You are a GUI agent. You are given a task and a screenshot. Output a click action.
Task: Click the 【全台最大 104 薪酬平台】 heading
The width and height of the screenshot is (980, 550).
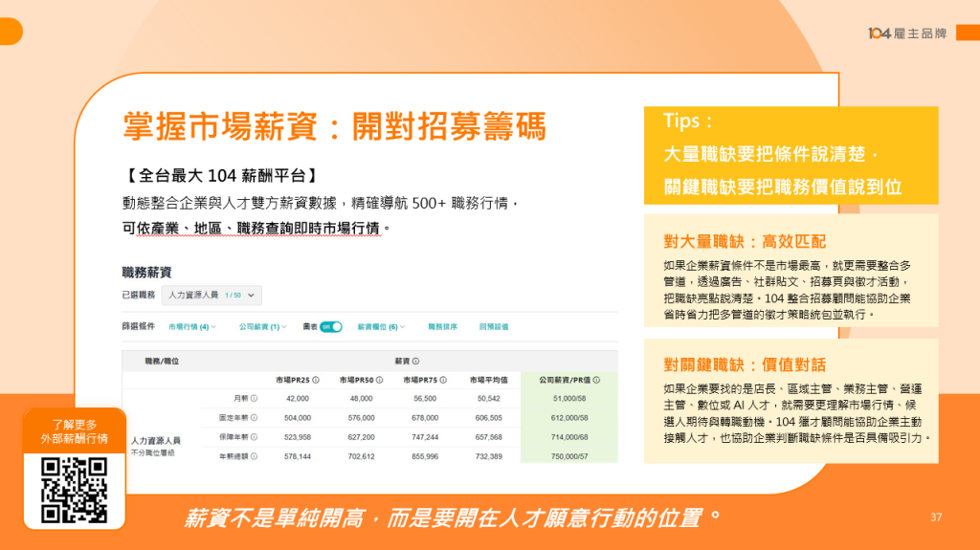[x=222, y=176]
